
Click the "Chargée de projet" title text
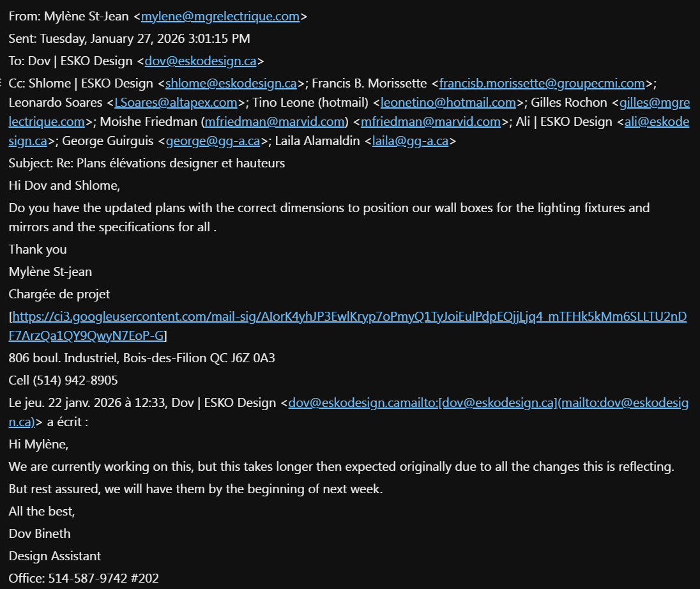pos(59,294)
